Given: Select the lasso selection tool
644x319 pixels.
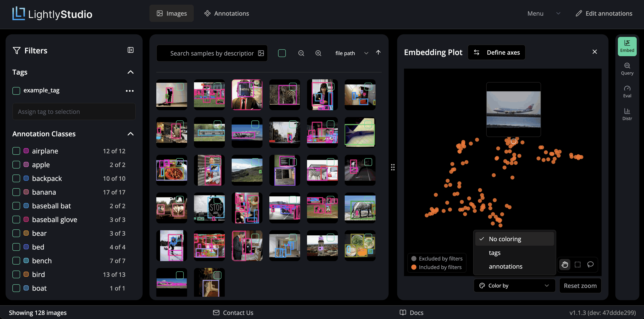Looking at the screenshot, I should (590, 264).
